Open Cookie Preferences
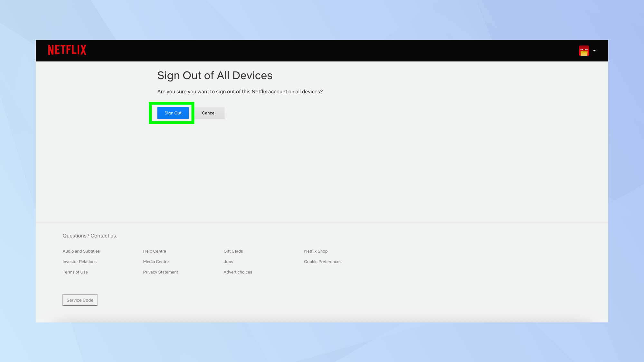The image size is (644, 362). pos(323,262)
